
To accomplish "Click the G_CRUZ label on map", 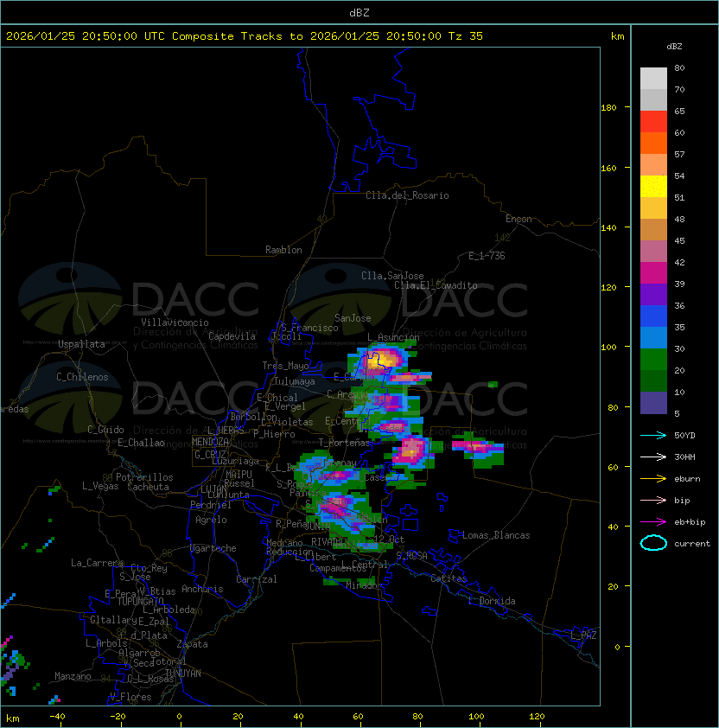I will (210, 455).
